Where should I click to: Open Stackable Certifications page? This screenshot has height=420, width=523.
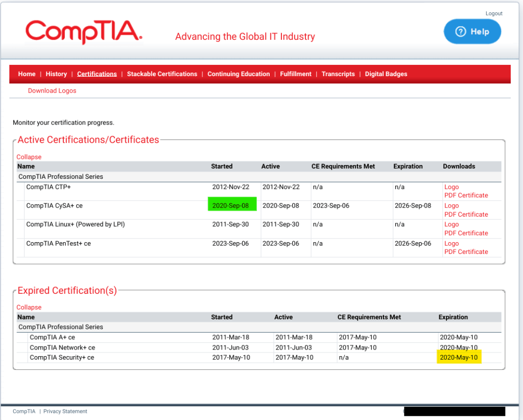(x=162, y=74)
